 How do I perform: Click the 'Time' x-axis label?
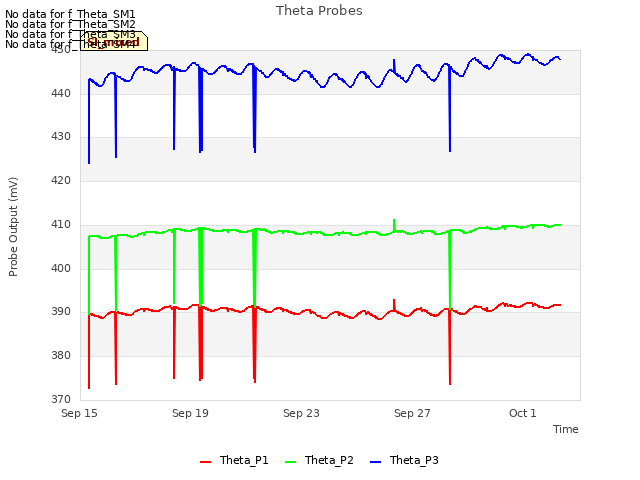566,429
